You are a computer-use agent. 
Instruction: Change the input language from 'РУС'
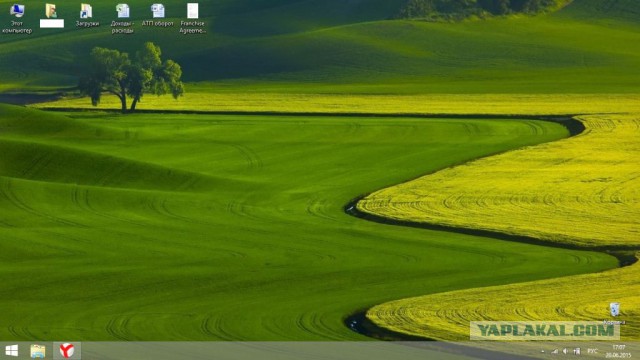(x=592, y=351)
